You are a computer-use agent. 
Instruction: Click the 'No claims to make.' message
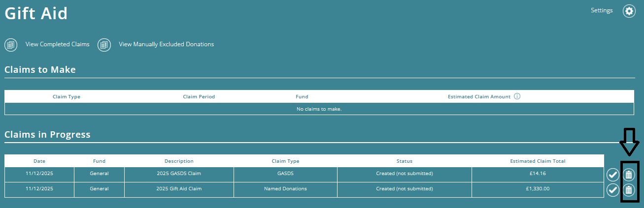(x=319, y=109)
